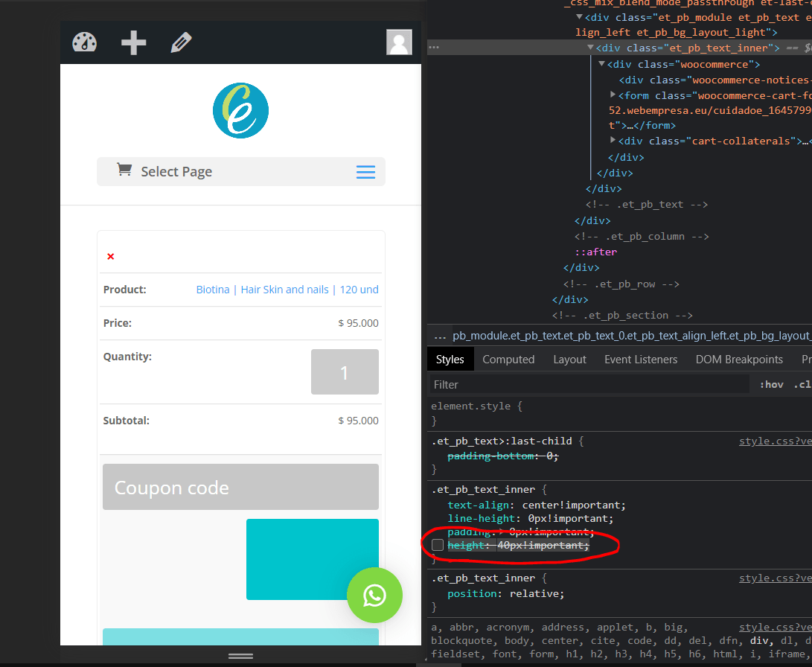Expand the padding shorthand property arrow
The height and width of the screenshot is (667, 812).
click(502, 532)
